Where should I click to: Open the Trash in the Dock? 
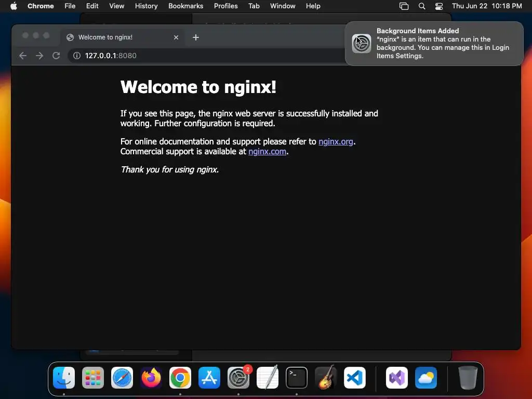point(468,378)
